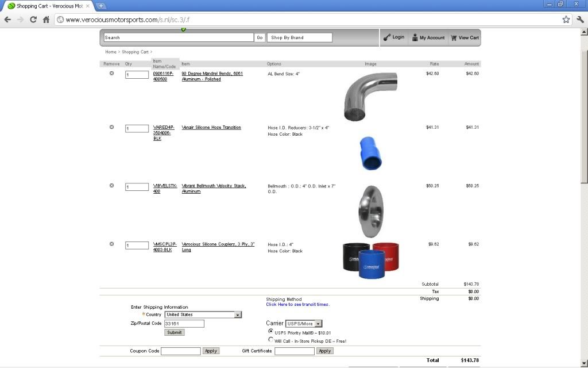Image resolution: width=588 pixels, height=368 pixels.
Task: Open the Carrier USPS/More dropdown
Action: [x=304, y=324]
